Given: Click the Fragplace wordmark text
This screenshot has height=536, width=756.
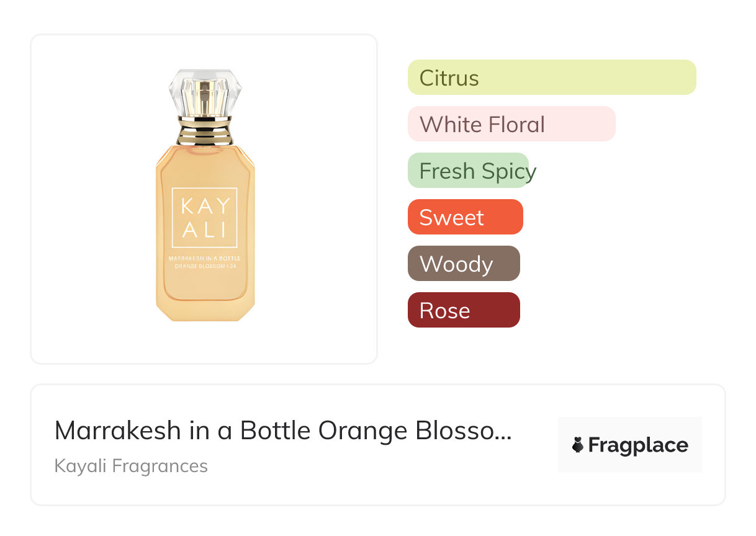Looking at the screenshot, I should click(x=638, y=445).
